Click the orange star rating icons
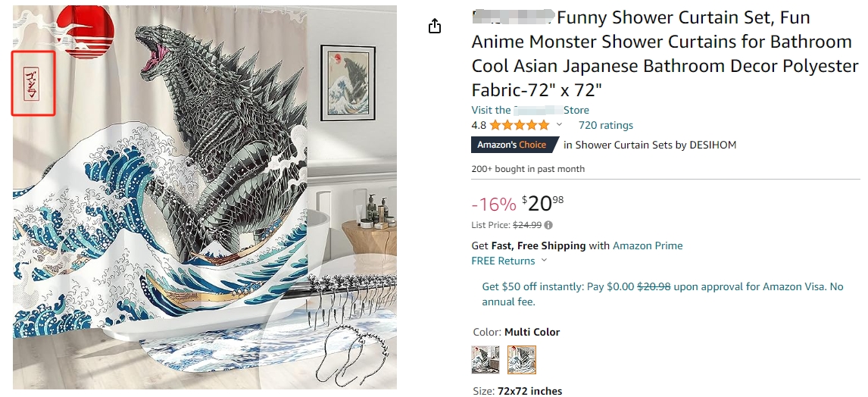The width and height of the screenshot is (868, 397). pos(520,125)
